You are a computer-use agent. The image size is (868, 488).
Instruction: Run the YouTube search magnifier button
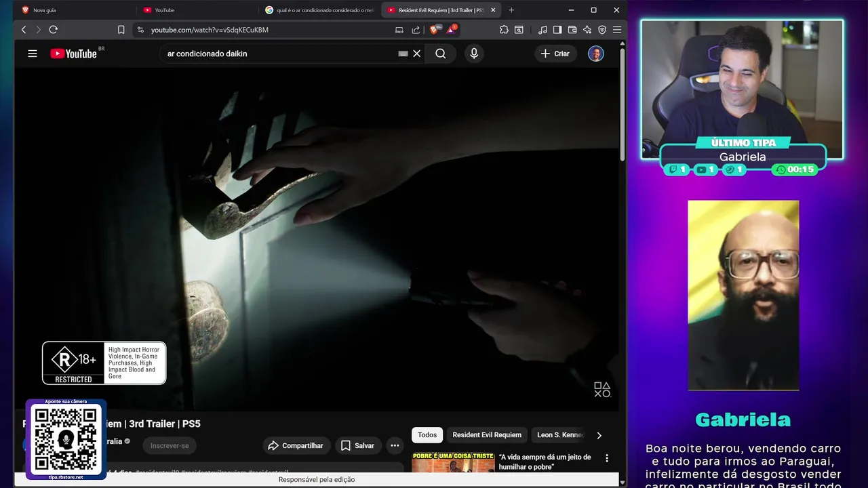click(441, 54)
